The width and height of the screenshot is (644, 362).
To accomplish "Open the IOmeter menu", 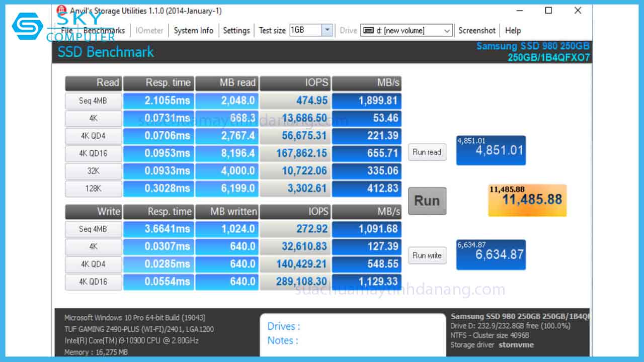I will (149, 30).
